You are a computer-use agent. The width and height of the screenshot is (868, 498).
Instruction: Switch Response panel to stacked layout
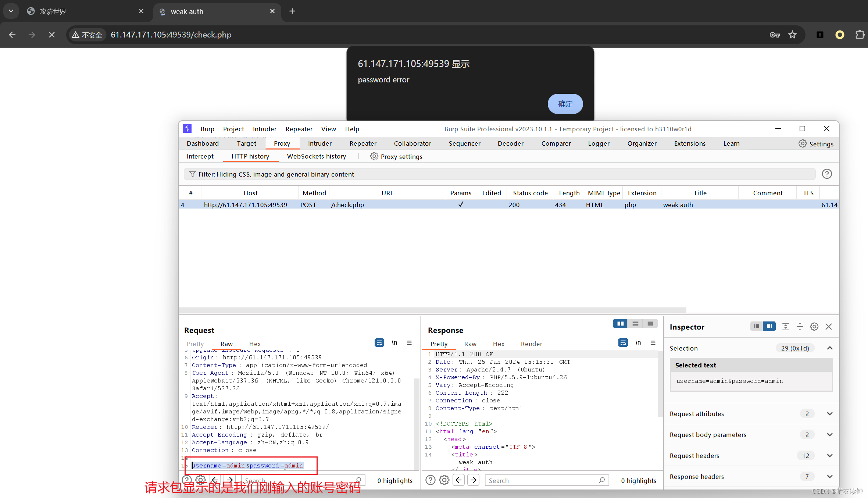click(x=635, y=323)
